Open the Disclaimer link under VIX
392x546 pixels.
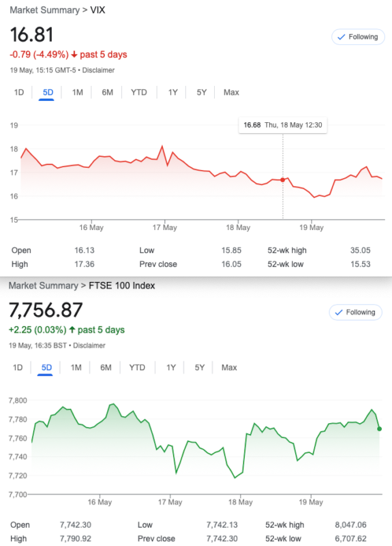(98, 70)
